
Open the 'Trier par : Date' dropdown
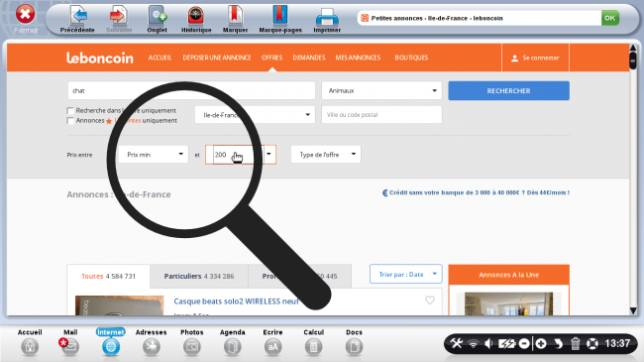(406, 274)
